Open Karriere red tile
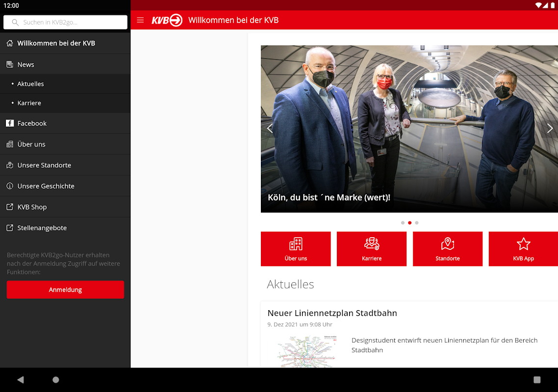 [x=372, y=249]
